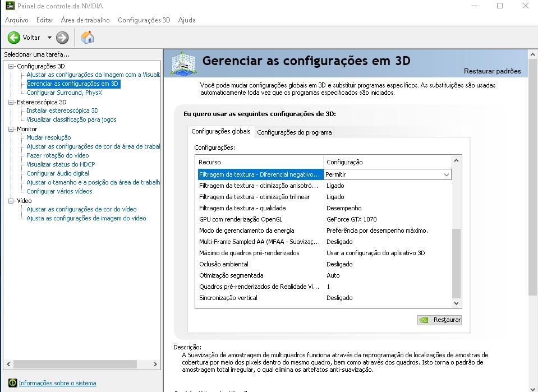Click the gray forward arrow icon

click(x=62, y=38)
